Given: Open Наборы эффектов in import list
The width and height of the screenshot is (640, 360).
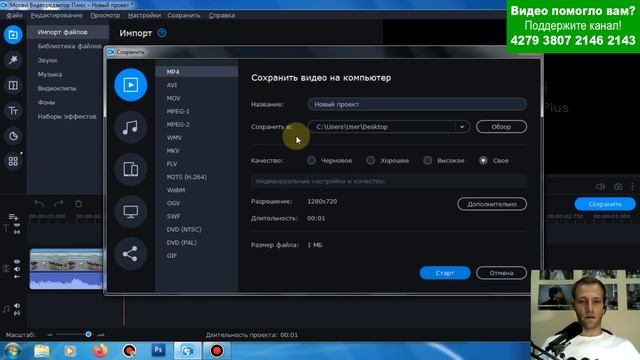Looking at the screenshot, I should pyautogui.click(x=68, y=116).
